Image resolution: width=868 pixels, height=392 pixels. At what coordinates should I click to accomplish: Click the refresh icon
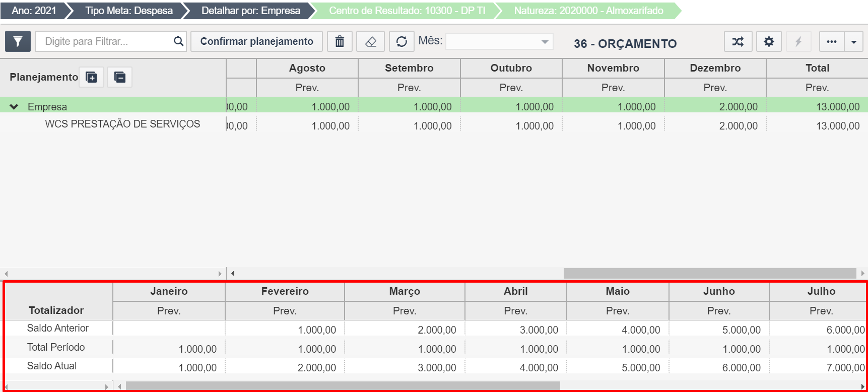point(402,41)
